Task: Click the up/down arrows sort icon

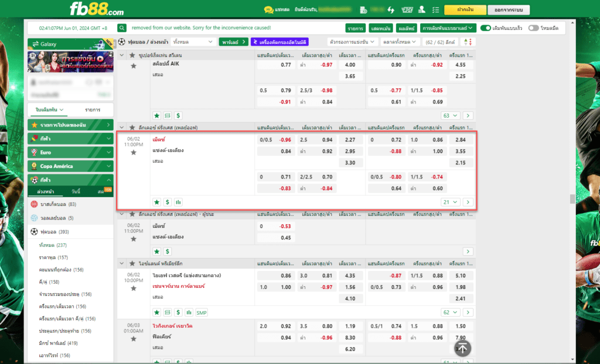Action: (x=468, y=42)
